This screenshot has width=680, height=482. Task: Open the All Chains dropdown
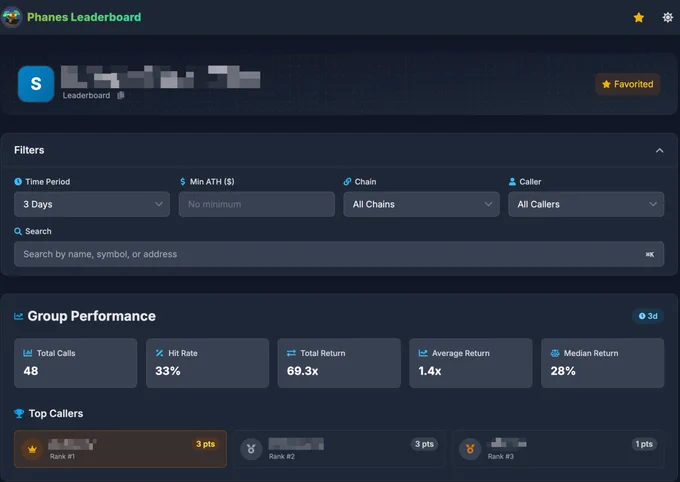(x=422, y=204)
